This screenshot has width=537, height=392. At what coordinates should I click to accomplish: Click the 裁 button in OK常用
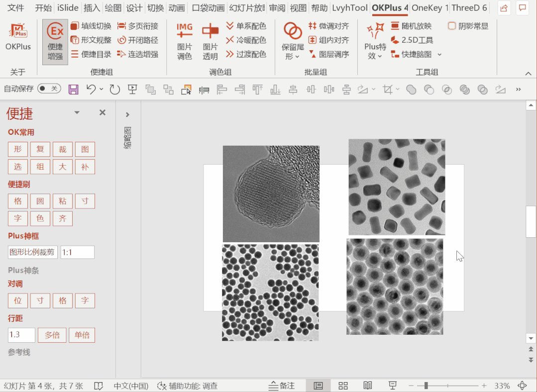[x=62, y=149]
